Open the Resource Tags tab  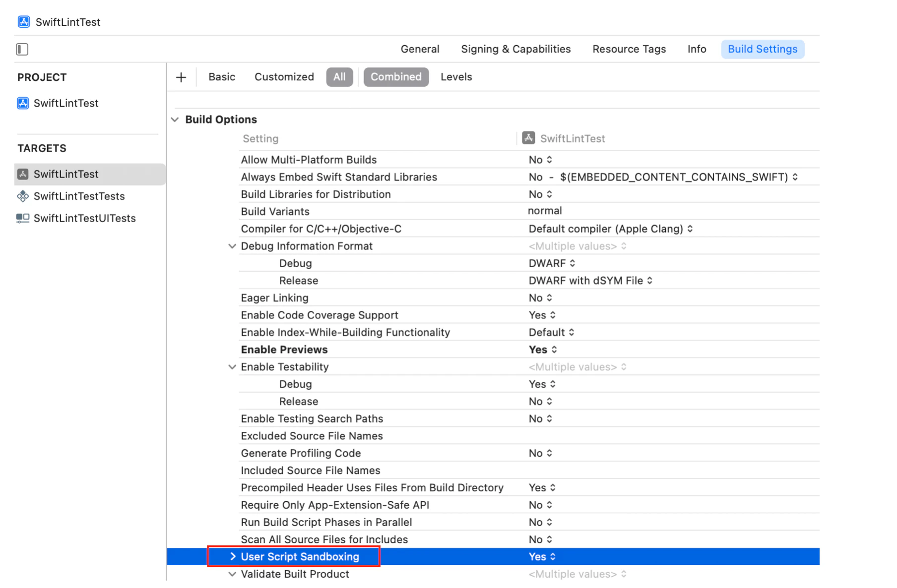(629, 49)
